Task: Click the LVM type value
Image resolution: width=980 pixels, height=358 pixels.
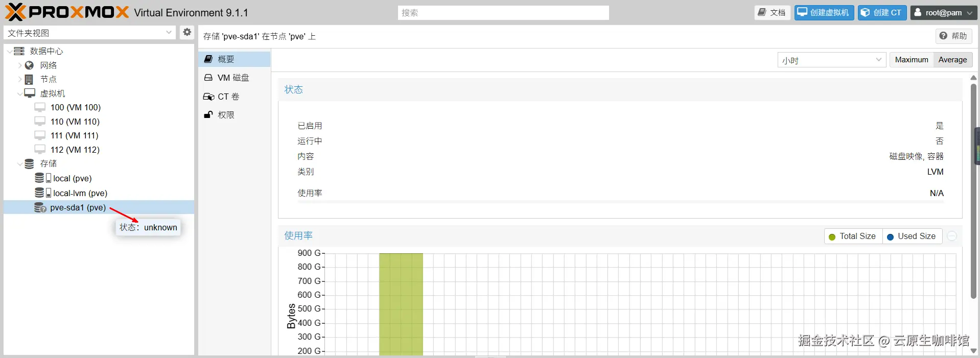Action: click(x=935, y=172)
